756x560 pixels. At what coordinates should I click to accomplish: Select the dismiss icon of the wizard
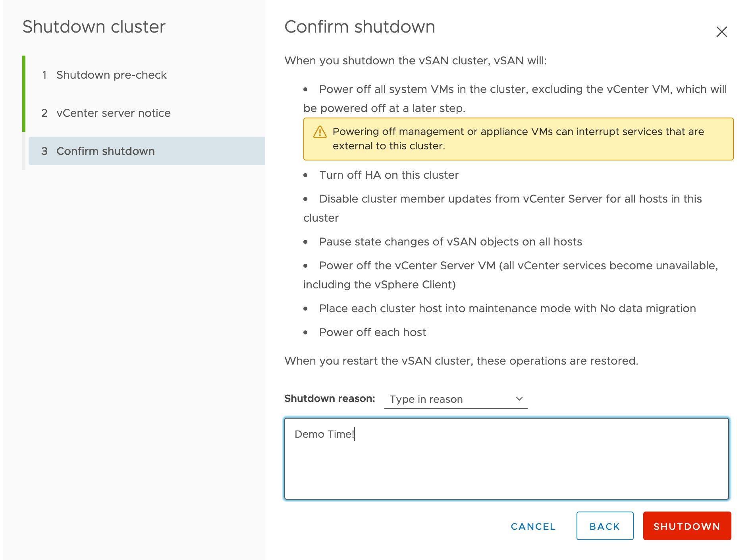(722, 32)
